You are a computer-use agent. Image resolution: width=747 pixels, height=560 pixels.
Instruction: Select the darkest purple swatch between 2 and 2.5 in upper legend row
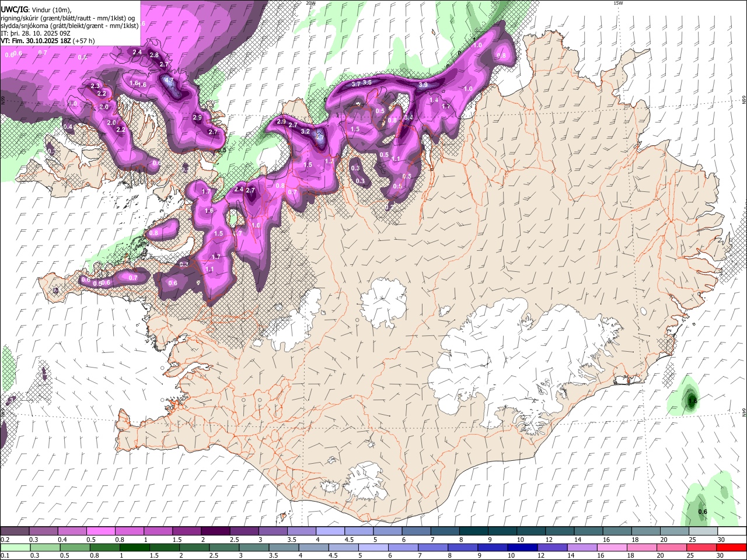pos(215,531)
